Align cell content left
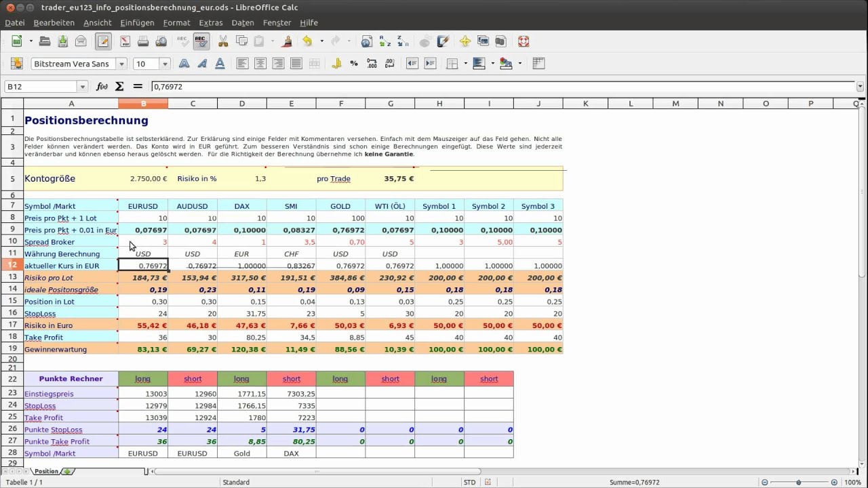 [x=242, y=64]
